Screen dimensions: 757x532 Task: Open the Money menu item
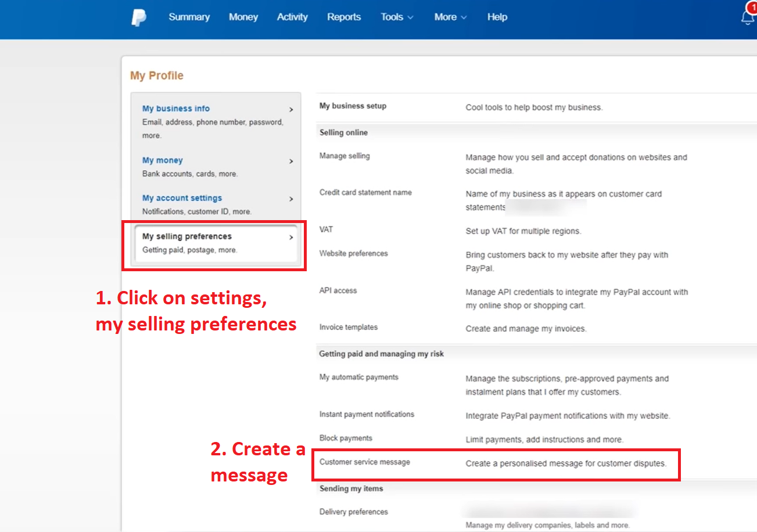pyautogui.click(x=243, y=17)
